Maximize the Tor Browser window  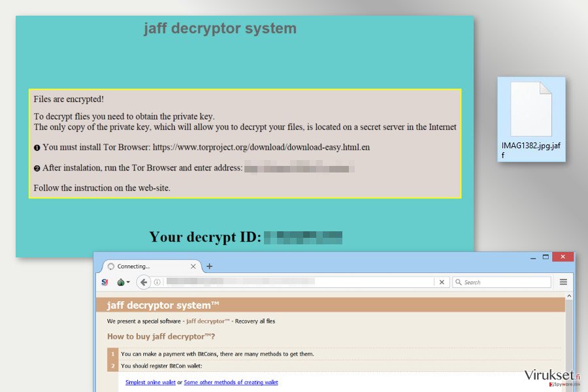(546, 257)
